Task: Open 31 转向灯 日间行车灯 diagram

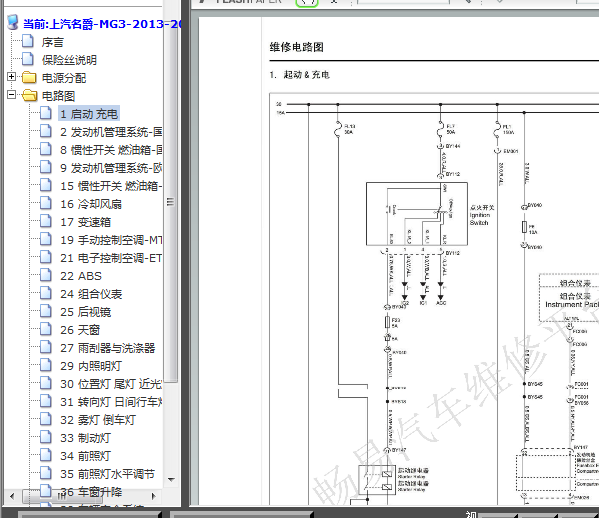Action: [111, 402]
